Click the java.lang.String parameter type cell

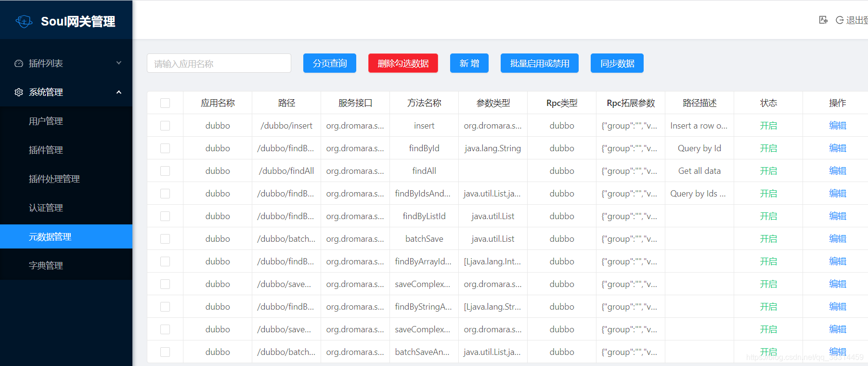(493, 148)
